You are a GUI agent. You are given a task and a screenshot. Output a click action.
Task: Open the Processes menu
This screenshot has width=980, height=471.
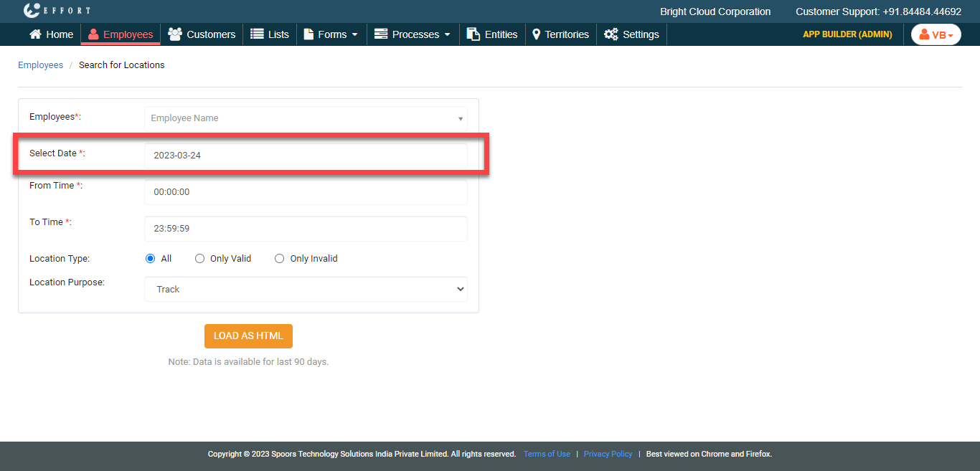tap(413, 34)
